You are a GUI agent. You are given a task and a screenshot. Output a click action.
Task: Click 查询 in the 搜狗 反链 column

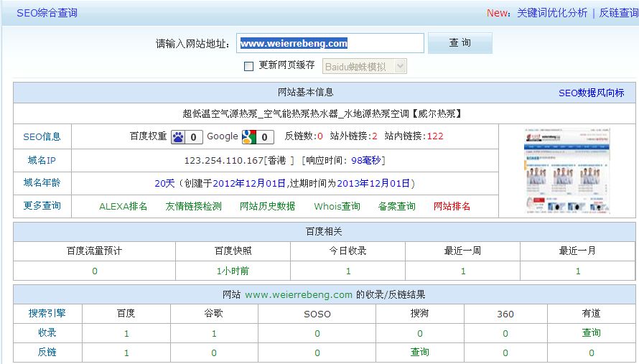click(419, 352)
